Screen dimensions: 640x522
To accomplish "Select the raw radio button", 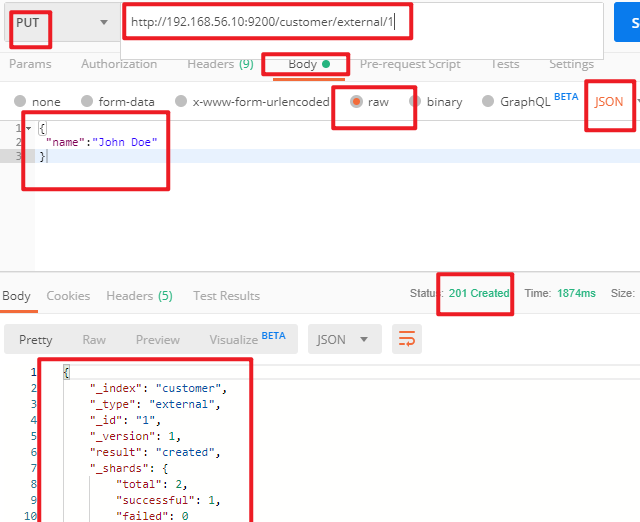I will [356, 101].
